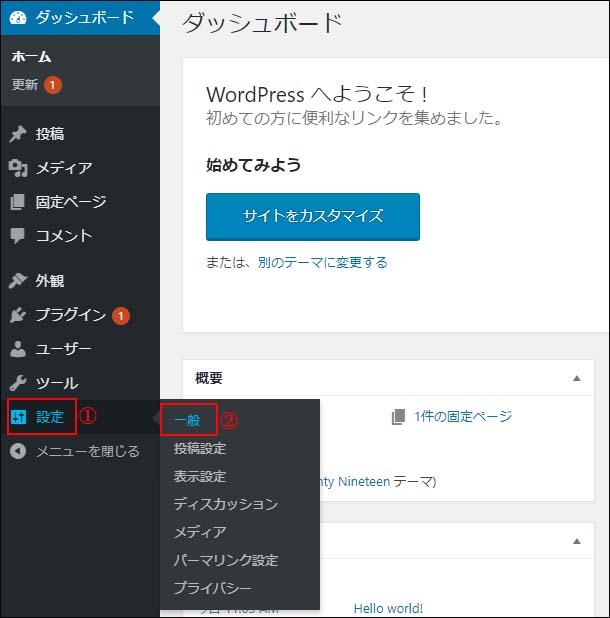
Task: Select ディスカッション in the settings flyout
Action: coord(226,504)
